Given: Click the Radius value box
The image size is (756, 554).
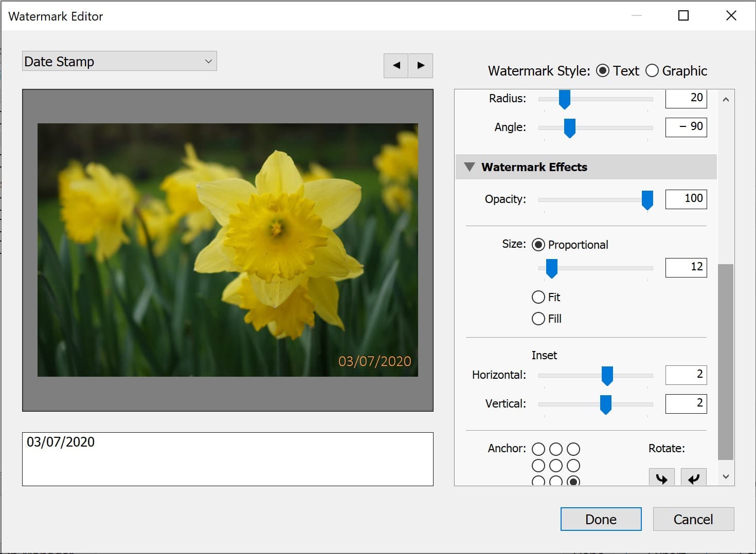Looking at the screenshot, I should pyautogui.click(x=686, y=98).
